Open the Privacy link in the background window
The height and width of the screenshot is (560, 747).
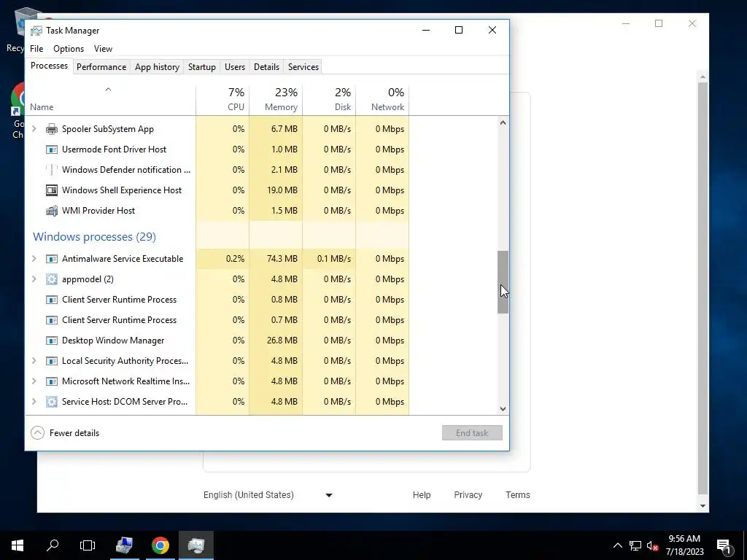tap(468, 495)
